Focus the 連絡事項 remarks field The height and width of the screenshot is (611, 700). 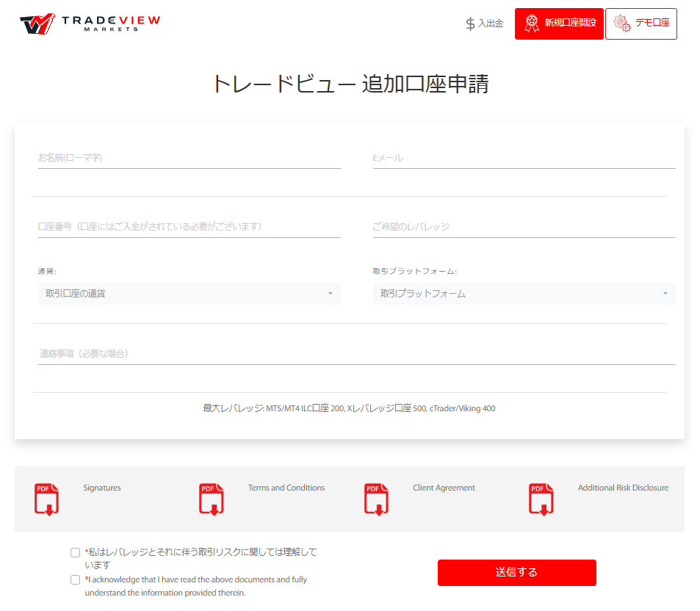pyautogui.click(x=356, y=354)
